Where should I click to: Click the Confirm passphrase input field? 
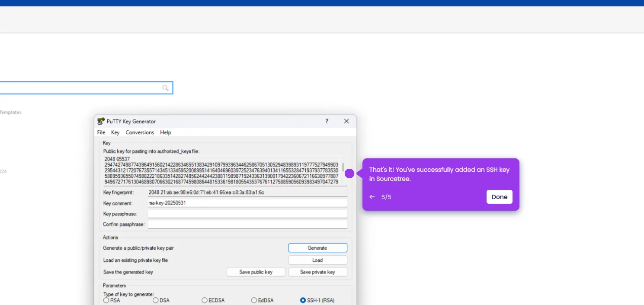247,225
